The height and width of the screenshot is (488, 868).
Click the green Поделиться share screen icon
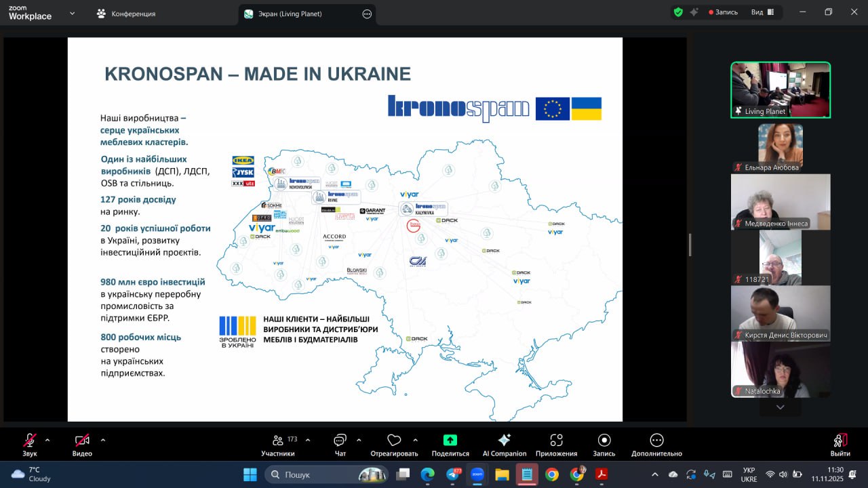point(450,440)
